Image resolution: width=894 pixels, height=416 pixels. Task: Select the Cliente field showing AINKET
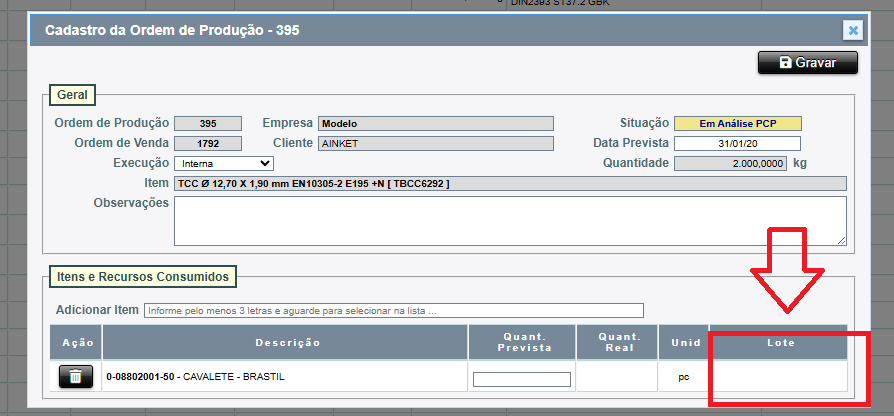point(435,143)
